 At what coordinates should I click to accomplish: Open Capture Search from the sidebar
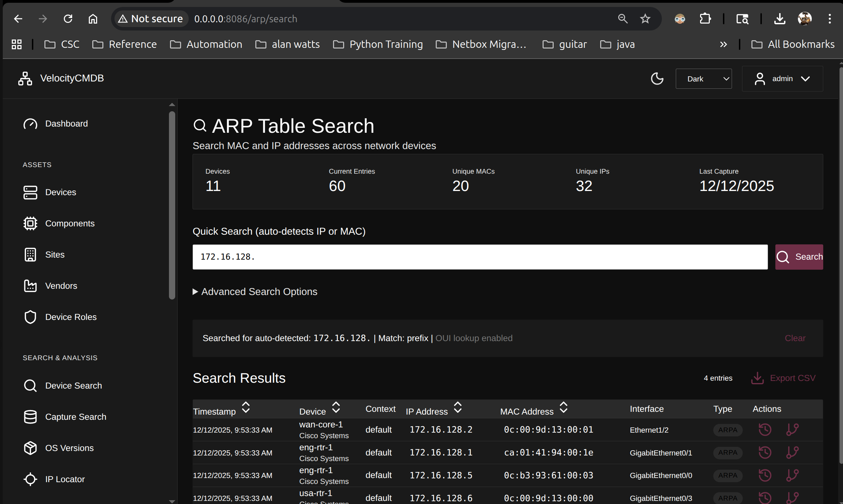coord(75,417)
